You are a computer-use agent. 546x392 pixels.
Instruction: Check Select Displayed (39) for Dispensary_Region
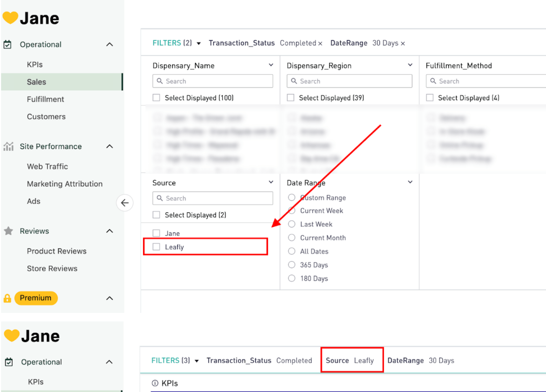click(291, 98)
